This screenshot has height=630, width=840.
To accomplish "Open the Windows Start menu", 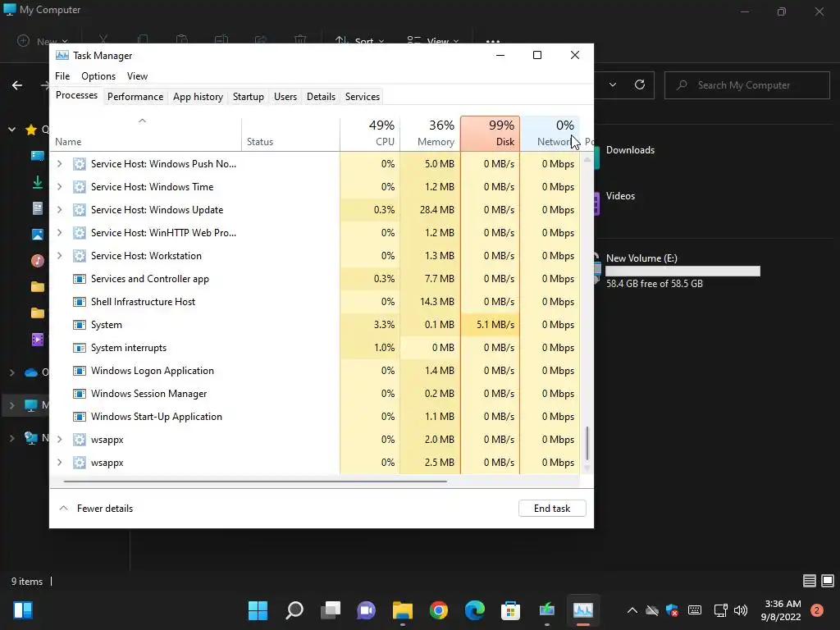I will pyautogui.click(x=258, y=610).
